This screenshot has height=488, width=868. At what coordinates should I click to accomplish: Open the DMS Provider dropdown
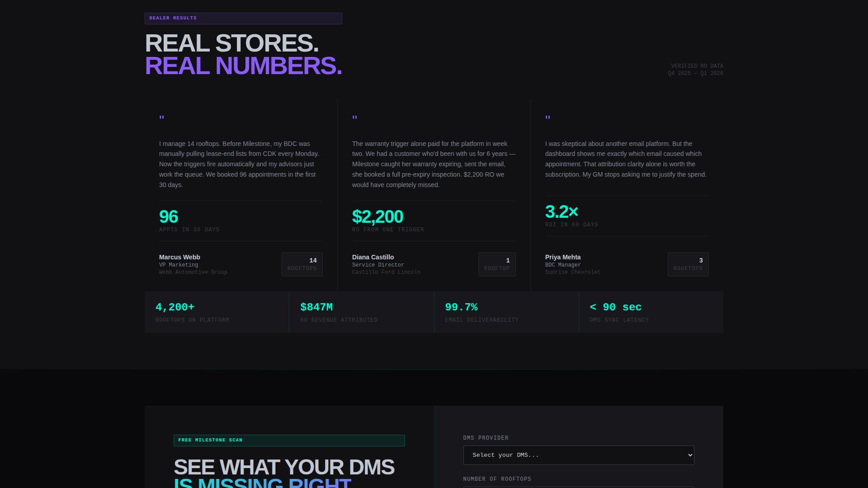pos(579,455)
